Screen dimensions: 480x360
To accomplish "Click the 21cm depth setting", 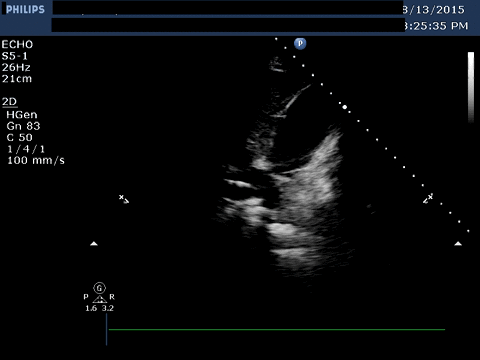I will click(x=17, y=79).
